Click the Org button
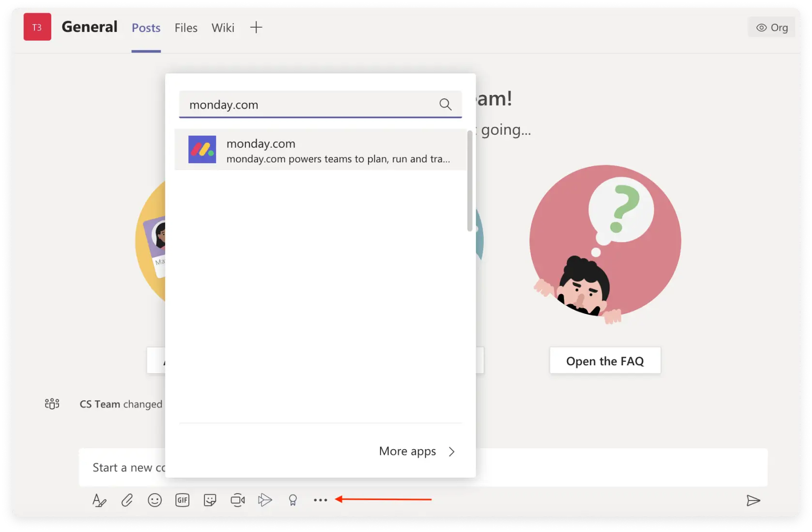The height and width of the screenshot is (532, 812). [x=772, y=28]
